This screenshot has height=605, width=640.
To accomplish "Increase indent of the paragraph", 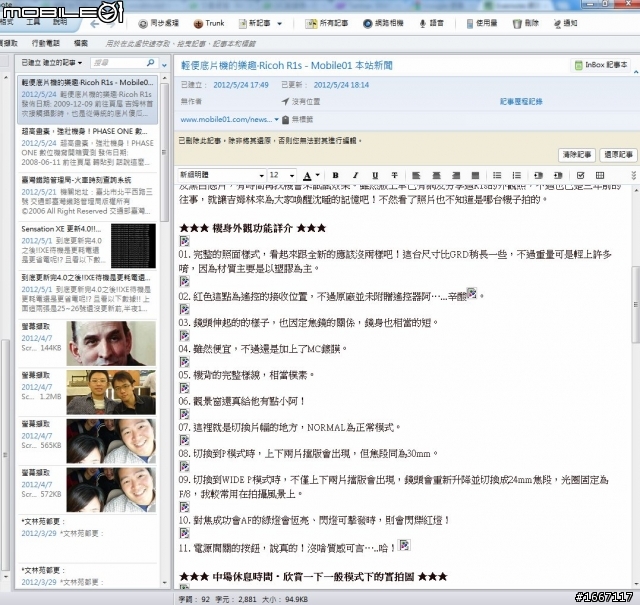I will 558,175.
